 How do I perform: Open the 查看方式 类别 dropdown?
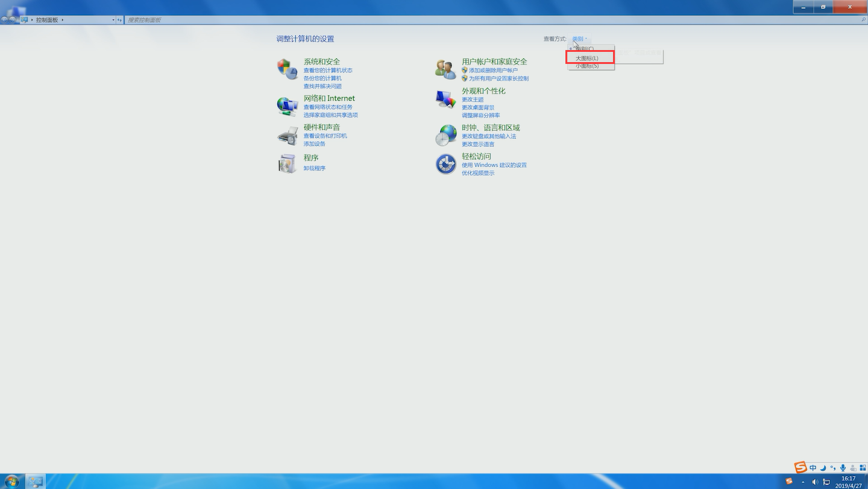tap(579, 39)
